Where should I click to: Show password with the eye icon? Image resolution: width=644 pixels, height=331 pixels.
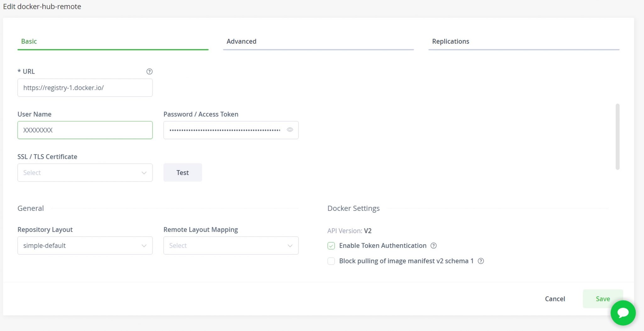coord(290,130)
